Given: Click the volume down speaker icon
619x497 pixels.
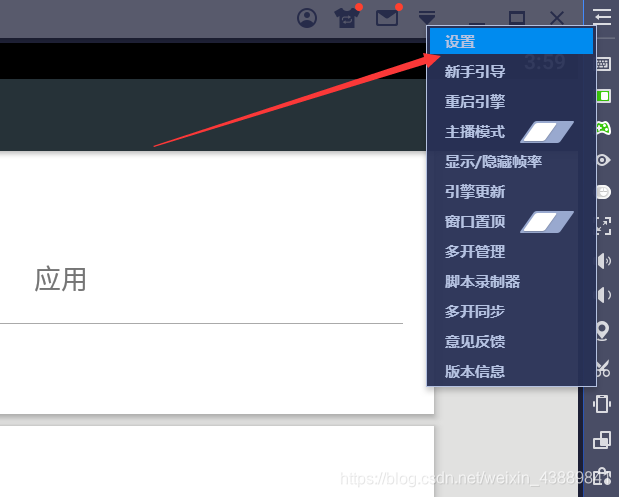Looking at the screenshot, I should pos(604,295).
